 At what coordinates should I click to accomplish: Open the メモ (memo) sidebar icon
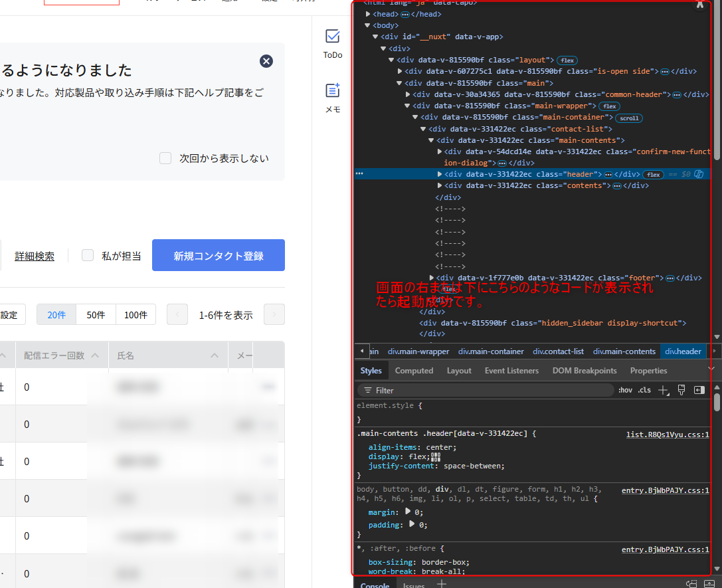pyautogui.click(x=333, y=98)
